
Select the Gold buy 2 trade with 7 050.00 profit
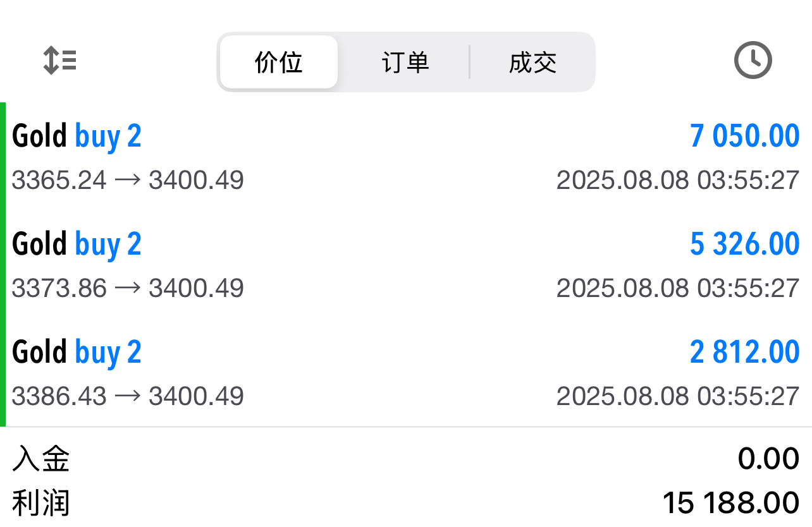406,157
